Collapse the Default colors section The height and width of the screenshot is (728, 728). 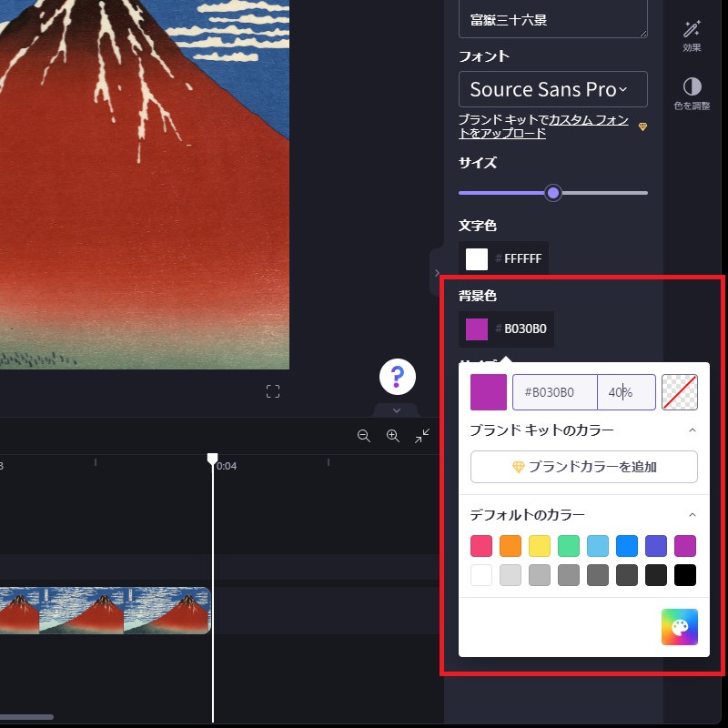tap(693, 515)
